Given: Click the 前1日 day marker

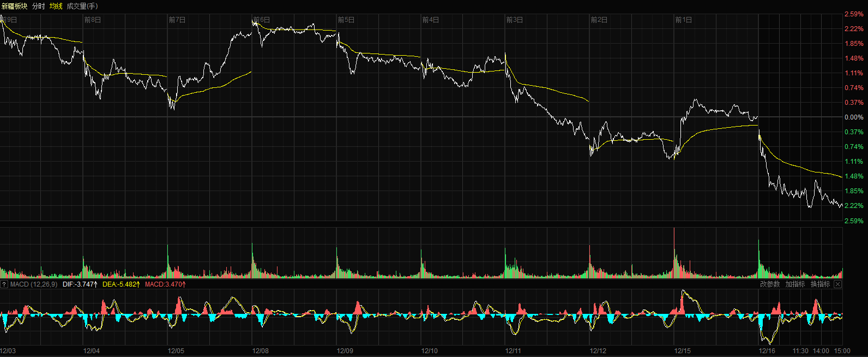Looking at the screenshot, I should [x=684, y=20].
